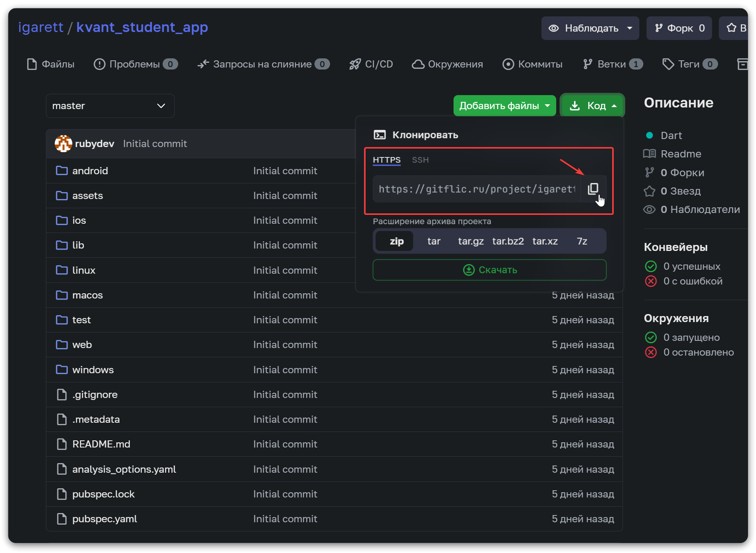Select tar.gz archive format
Viewport: 756px width, 553px height.
point(471,241)
